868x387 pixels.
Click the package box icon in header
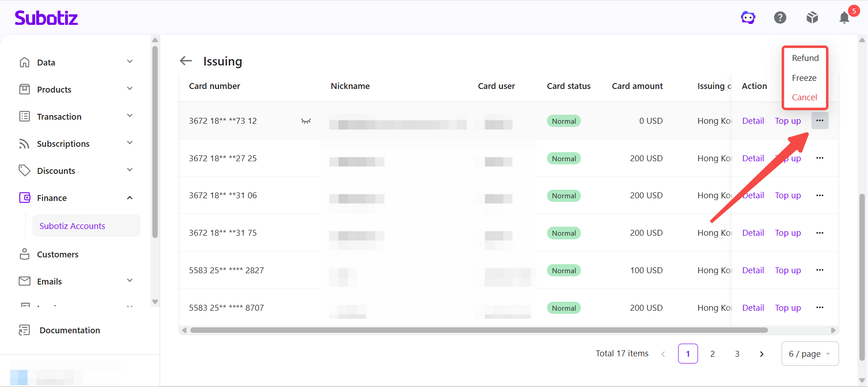pos(812,18)
